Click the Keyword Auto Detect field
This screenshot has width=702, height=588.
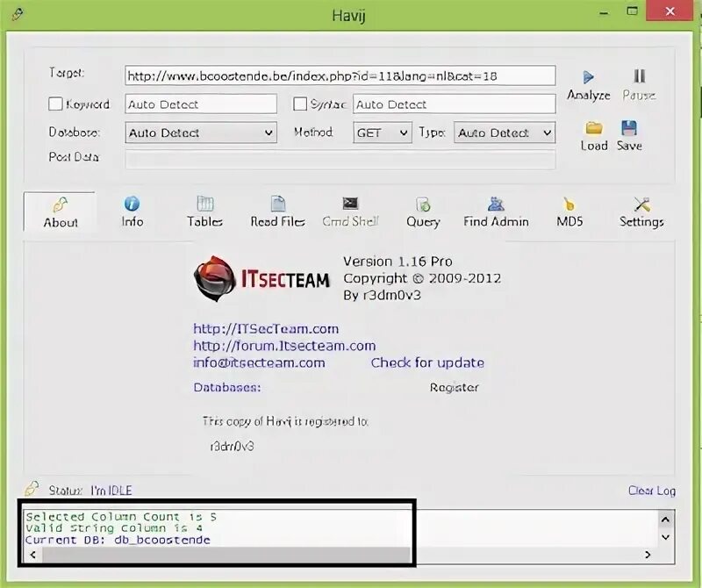tap(201, 104)
